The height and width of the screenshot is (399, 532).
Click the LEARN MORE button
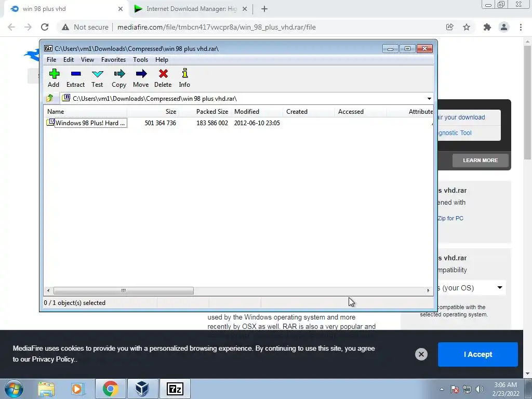(481, 160)
